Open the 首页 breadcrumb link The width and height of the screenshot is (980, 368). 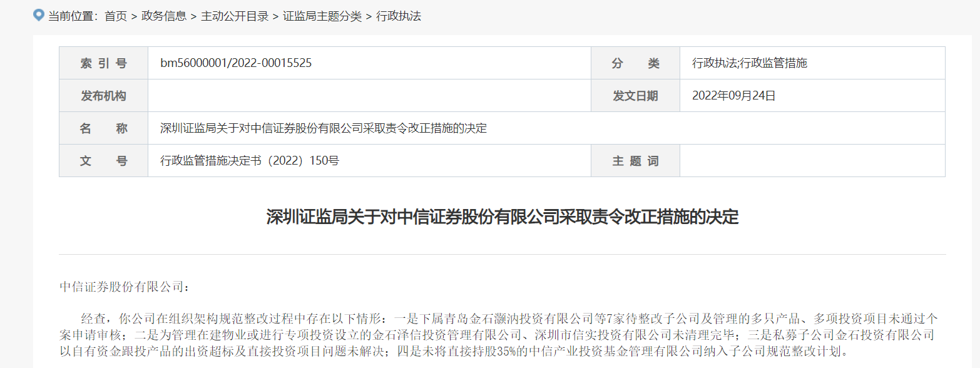point(116,16)
